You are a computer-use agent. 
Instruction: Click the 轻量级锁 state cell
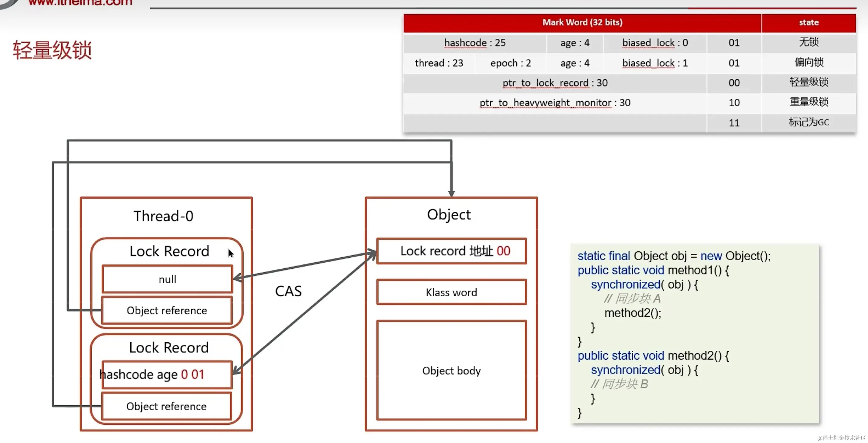[x=809, y=82]
